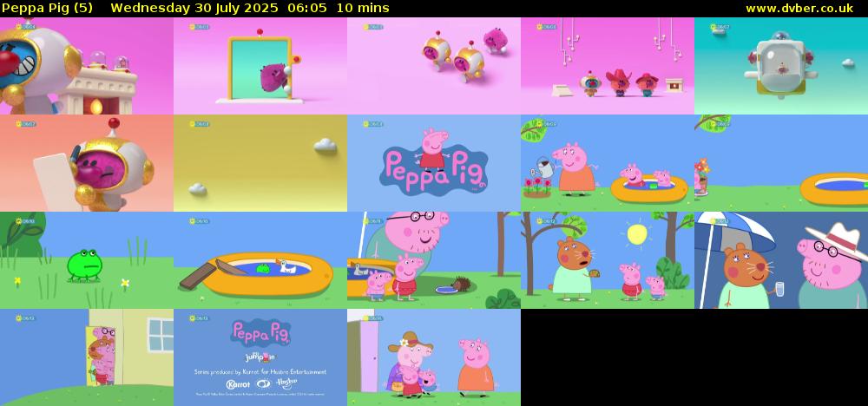Screen dimensions: 868x406
Task: Click the '10 mins' duration text
Action: [363, 8]
